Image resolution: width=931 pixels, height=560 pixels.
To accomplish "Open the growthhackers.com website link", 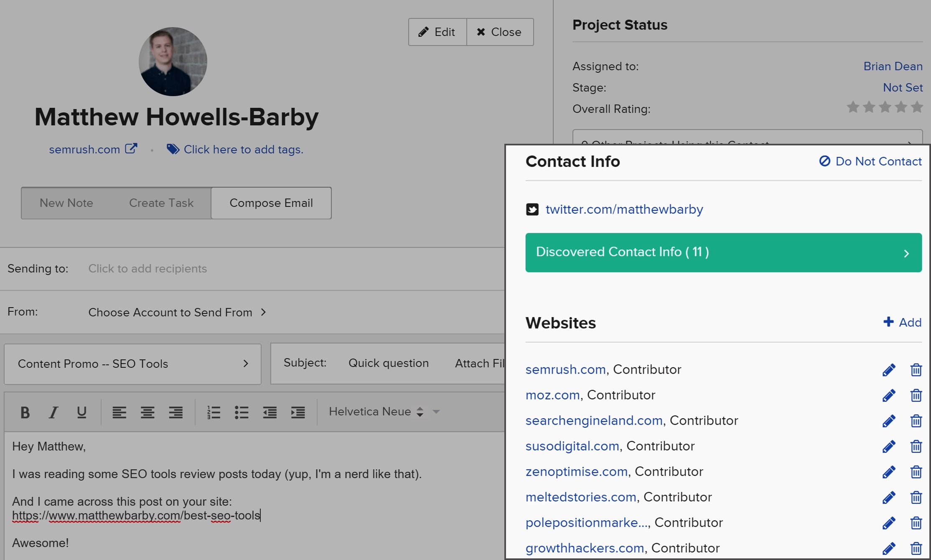I will (x=585, y=548).
